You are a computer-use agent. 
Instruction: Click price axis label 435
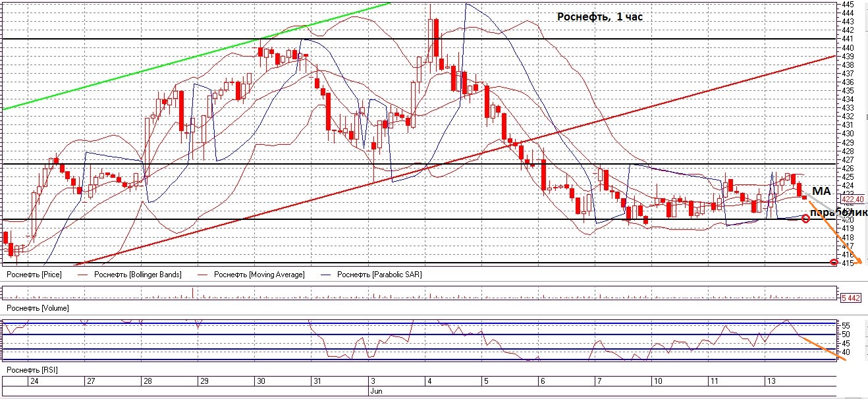(x=848, y=91)
